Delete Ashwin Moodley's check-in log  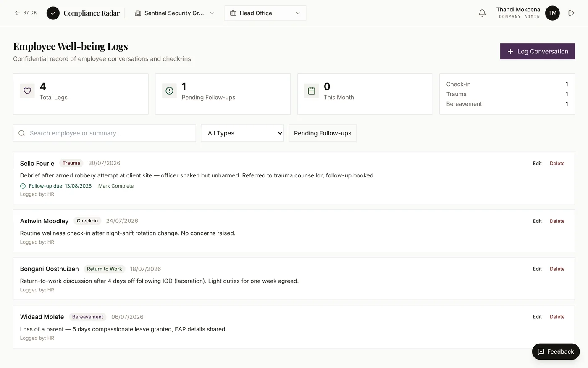[x=557, y=221]
